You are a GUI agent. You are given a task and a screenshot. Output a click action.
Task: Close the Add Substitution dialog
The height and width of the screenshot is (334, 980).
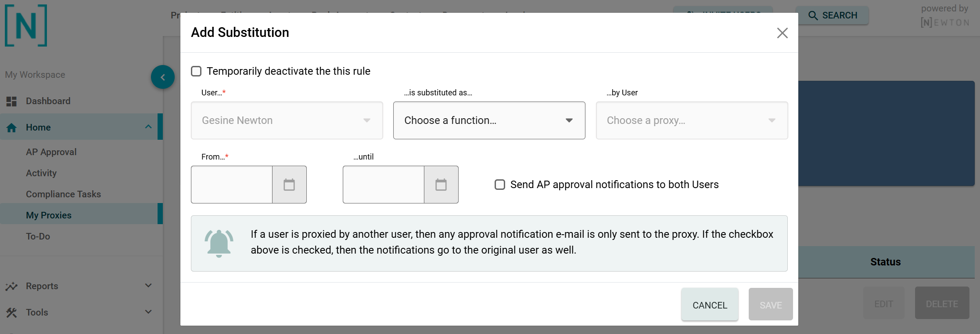point(782,33)
